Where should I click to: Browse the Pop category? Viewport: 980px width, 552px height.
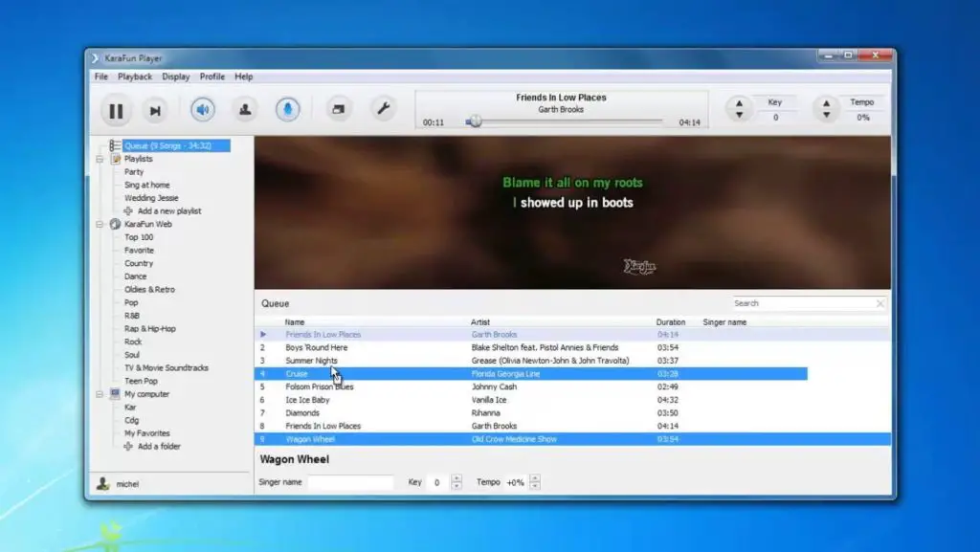tap(131, 303)
